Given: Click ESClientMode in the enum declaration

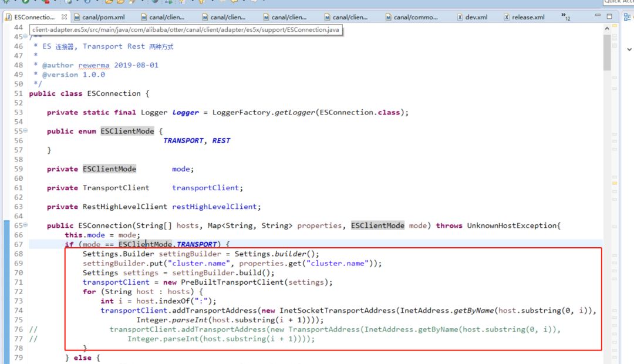Looking at the screenshot, I should (x=127, y=131).
